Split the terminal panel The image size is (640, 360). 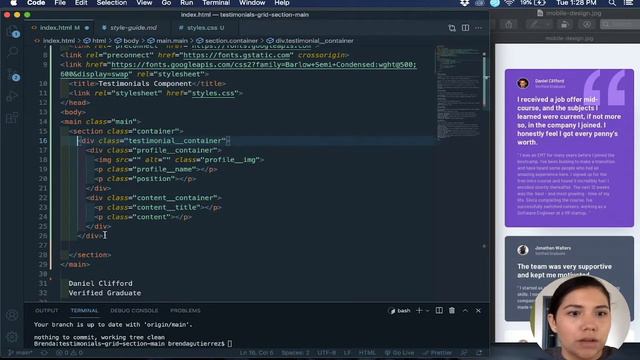(x=439, y=311)
